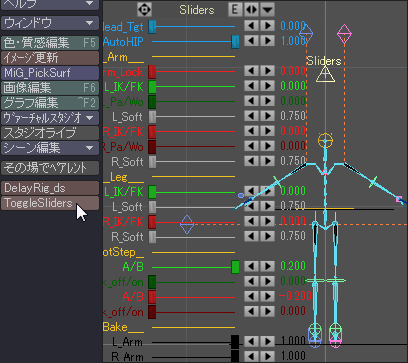Select the yellow head circle control
This screenshot has width=408, height=363.
point(325,140)
